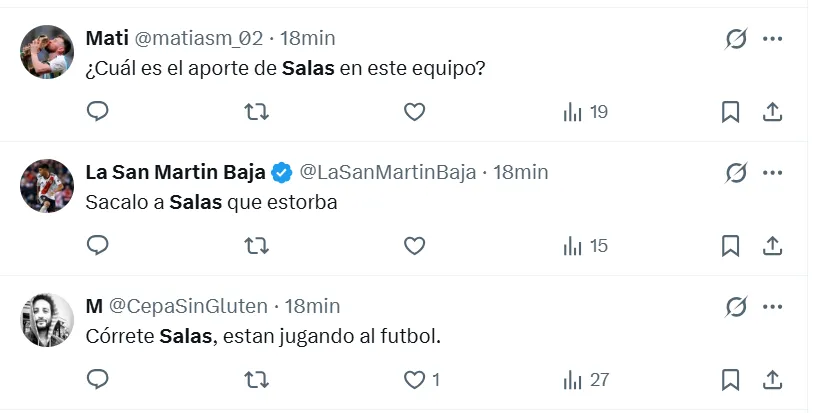The width and height of the screenshot is (813, 413).
Task: Reply to La San Martin Baja's tweet
Action: pyautogui.click(x=97, y=245)
